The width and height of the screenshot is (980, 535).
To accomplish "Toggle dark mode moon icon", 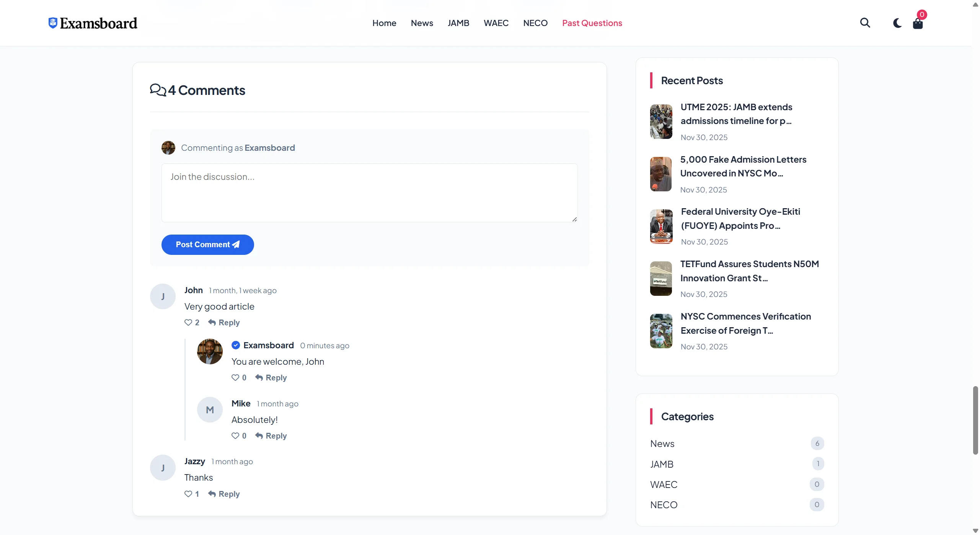I will click(897, 23).
